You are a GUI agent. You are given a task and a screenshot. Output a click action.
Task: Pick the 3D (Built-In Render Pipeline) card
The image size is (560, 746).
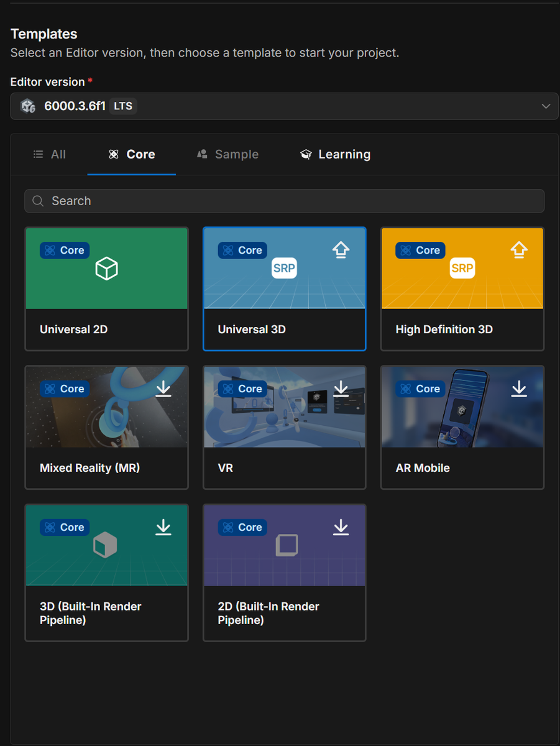[x=107, y=573]
